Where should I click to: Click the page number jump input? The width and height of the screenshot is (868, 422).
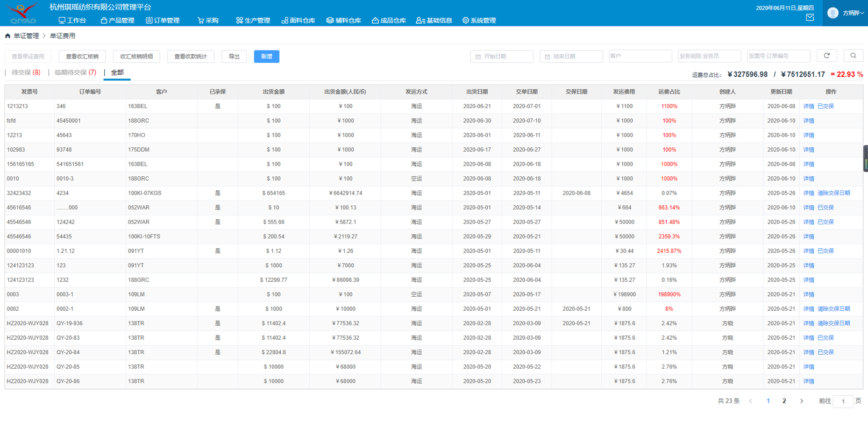coord(843,401)
